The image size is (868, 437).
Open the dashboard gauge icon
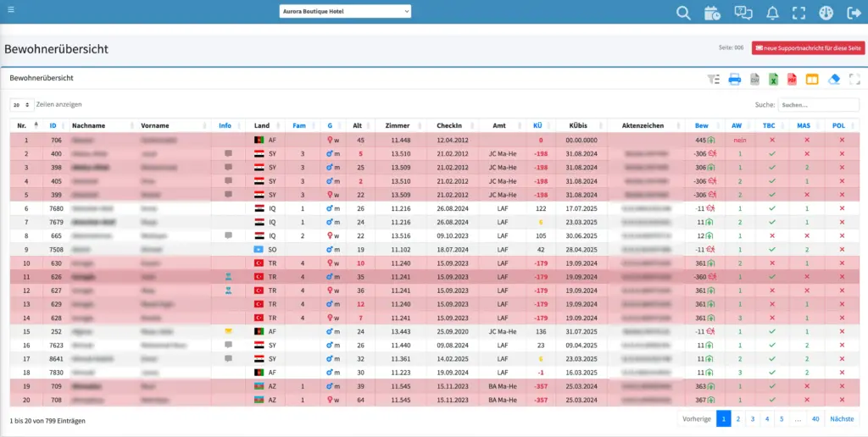click(826, 14)
